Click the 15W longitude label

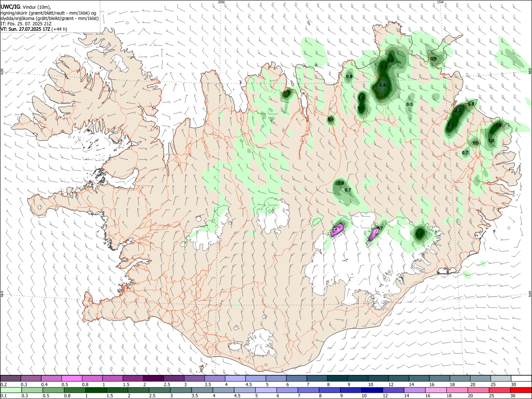coord(440,2)
